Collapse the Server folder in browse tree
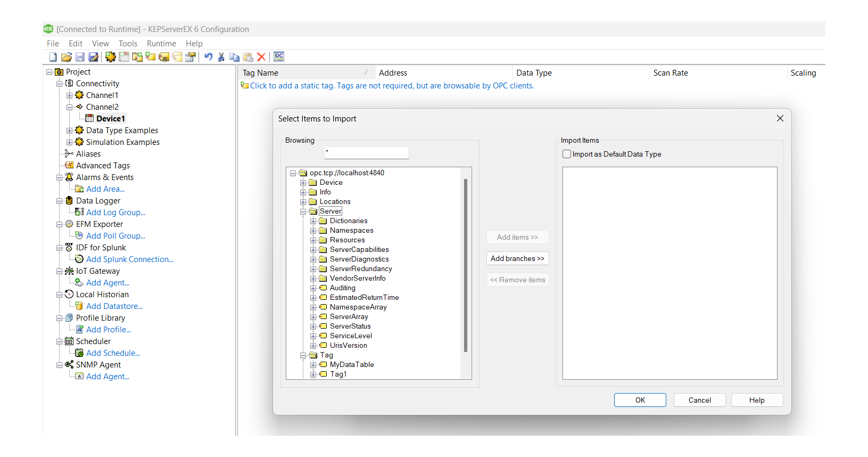 [303, 211]
